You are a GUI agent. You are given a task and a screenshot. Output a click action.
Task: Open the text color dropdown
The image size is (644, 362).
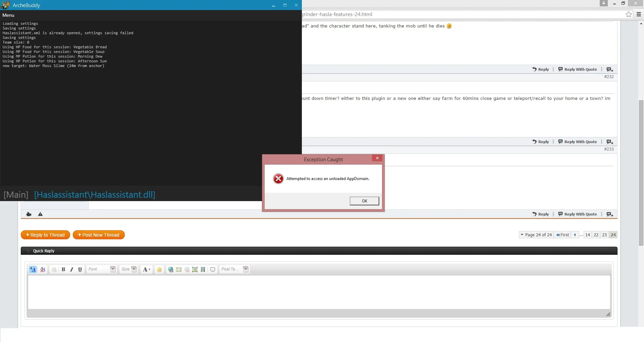147,269
